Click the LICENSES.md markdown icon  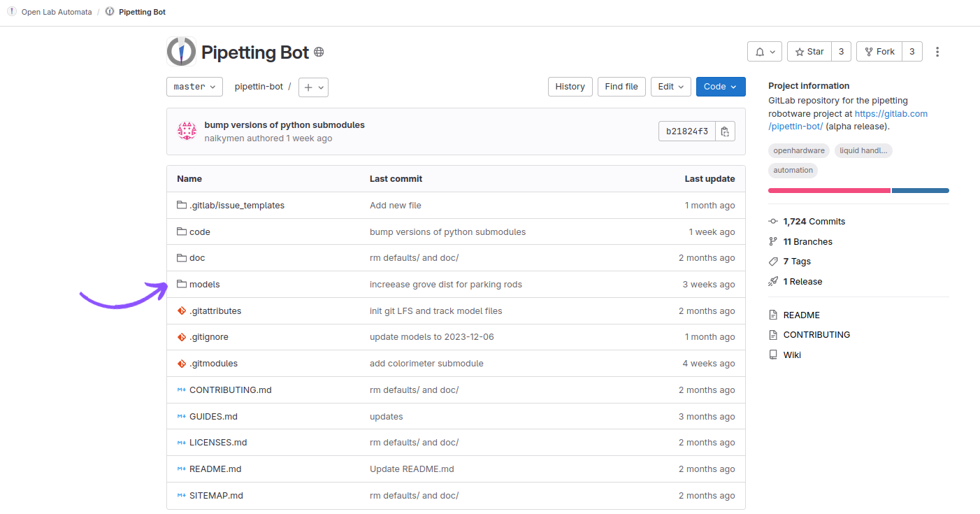pos(182,443)
